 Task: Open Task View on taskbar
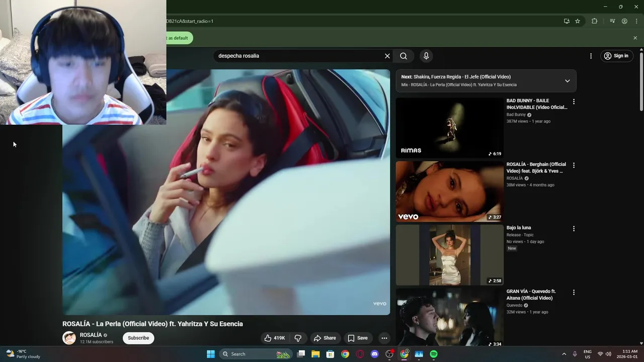coord(301,354)
